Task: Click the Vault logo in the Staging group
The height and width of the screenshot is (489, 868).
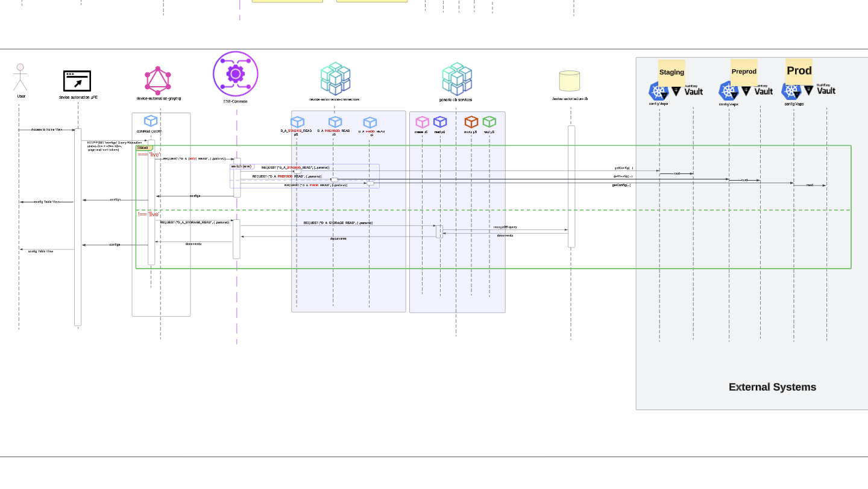Action: [x=687, y=90]
